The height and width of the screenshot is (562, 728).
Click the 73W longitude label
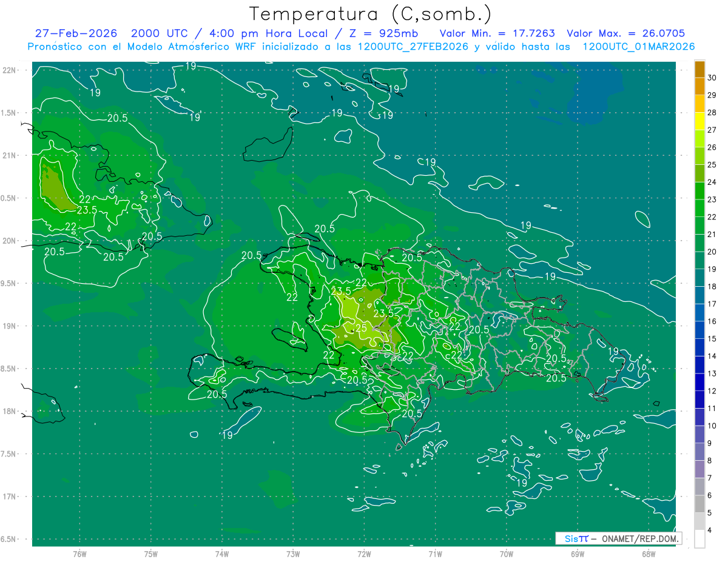coord(293,554)
